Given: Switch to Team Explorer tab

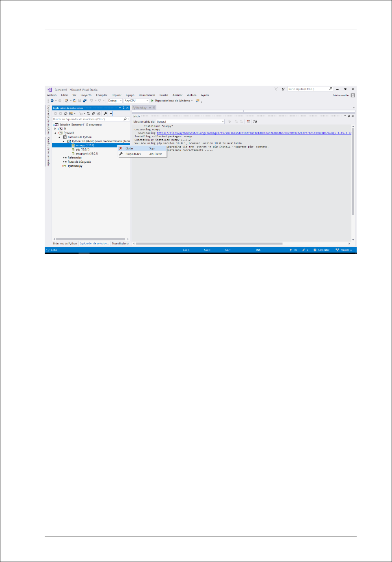Looking at the screenshot, I should point(120,244).
